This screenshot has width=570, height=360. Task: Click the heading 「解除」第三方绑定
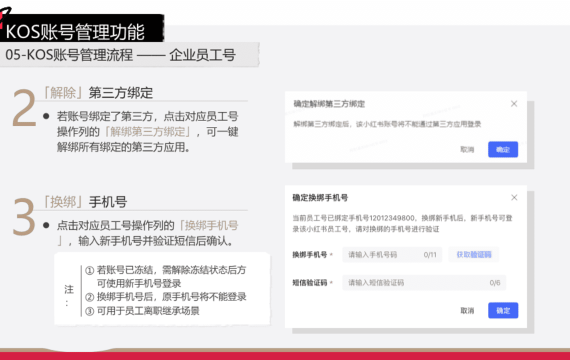(x=97, y=93)
